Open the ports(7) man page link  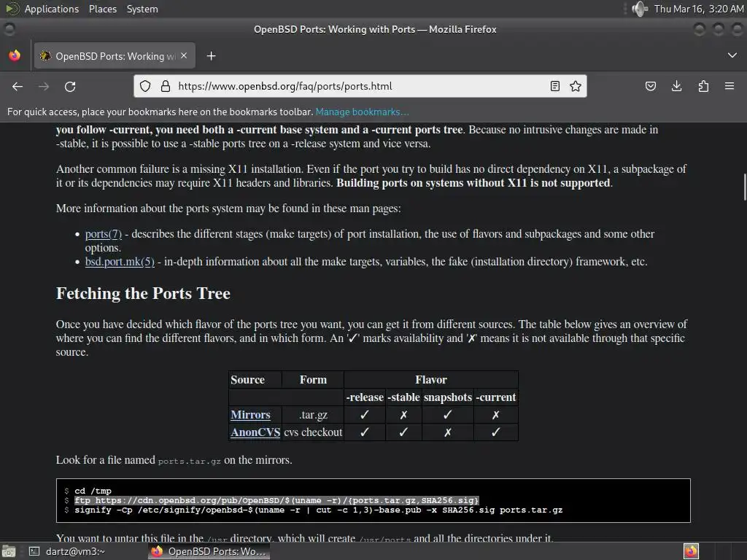tap(104, 234)
